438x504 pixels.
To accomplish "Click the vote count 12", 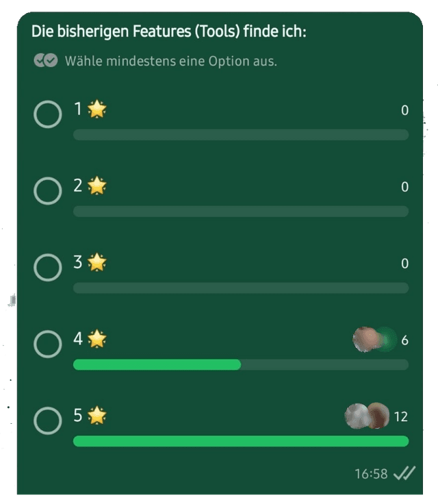I will tap(401, 416).
